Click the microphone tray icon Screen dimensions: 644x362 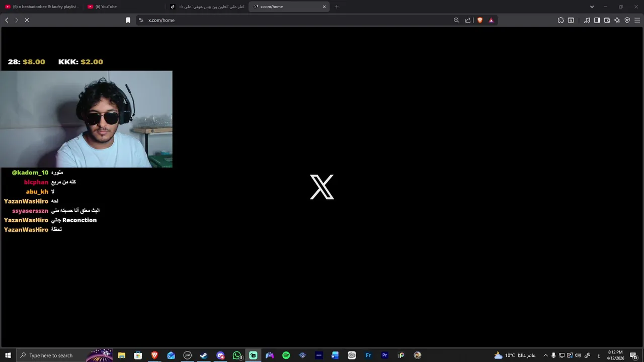553,355
